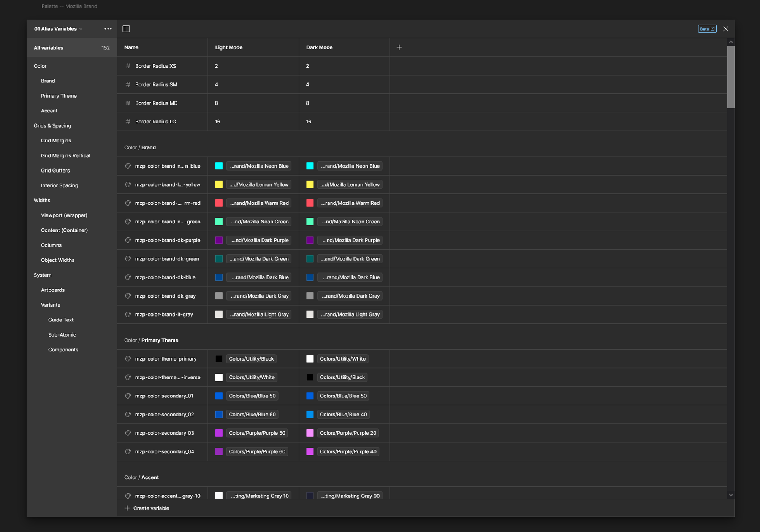Select the Accent sidebar group
The width and height of the screenshot is (760, 532).
point(49,111)
